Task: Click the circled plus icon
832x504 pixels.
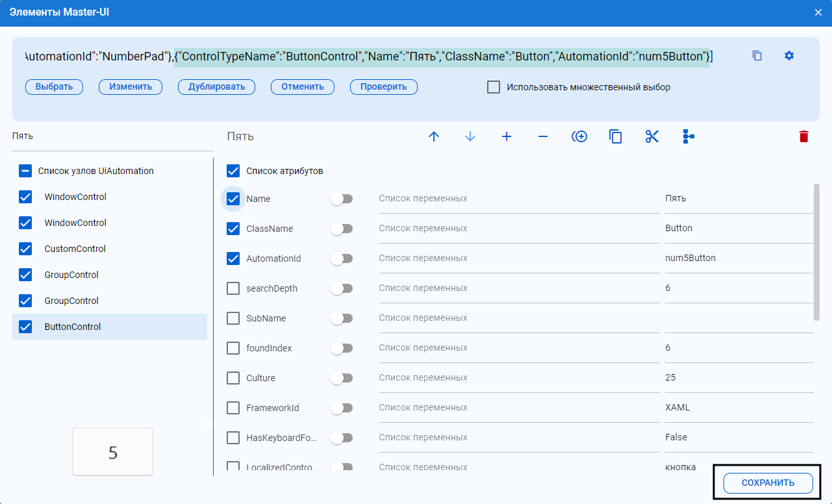Action: (579, 136)
